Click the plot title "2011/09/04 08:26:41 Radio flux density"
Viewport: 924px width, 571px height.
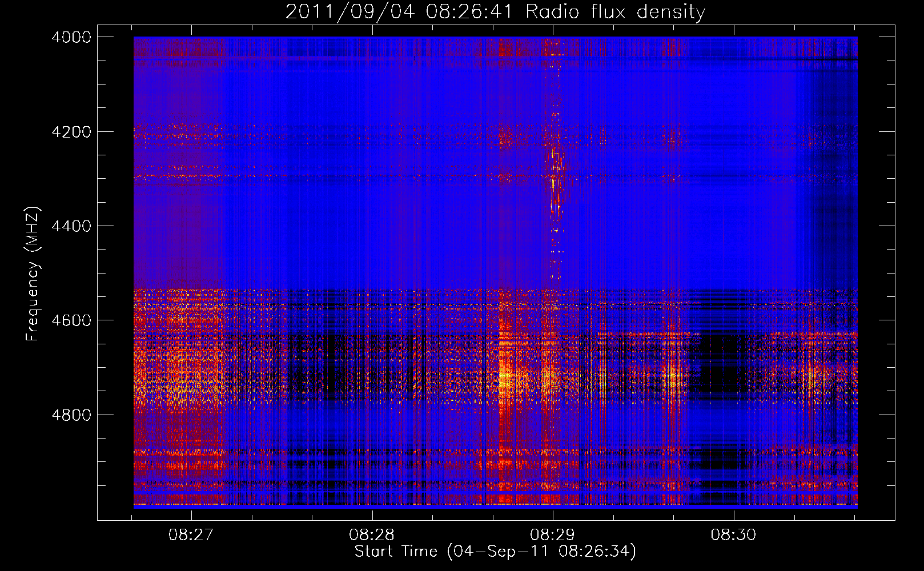point(495,12)
